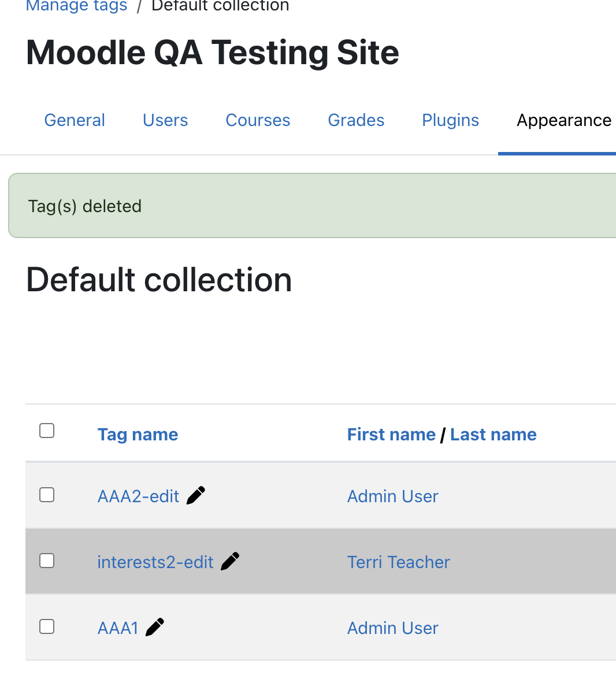Tick the select-all checkbox in table header
The image size is (616, 675).
pyautogui.click(x=46, y=431)
